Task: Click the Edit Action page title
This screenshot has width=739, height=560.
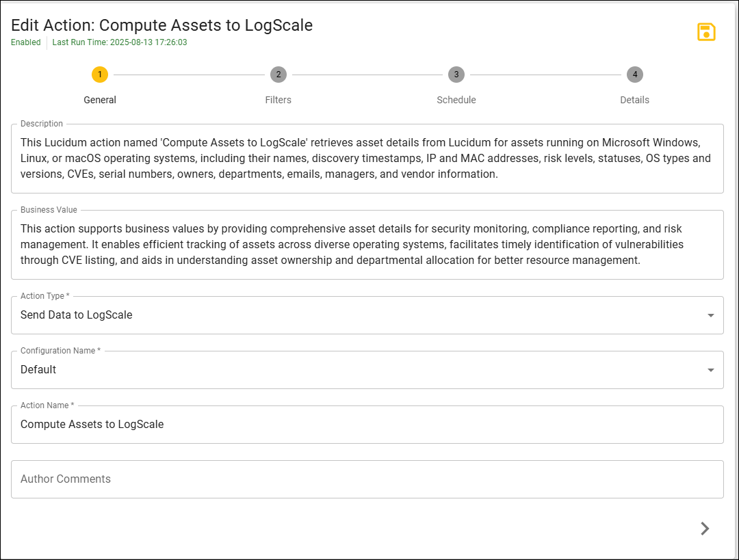Action: click(161, 25)
